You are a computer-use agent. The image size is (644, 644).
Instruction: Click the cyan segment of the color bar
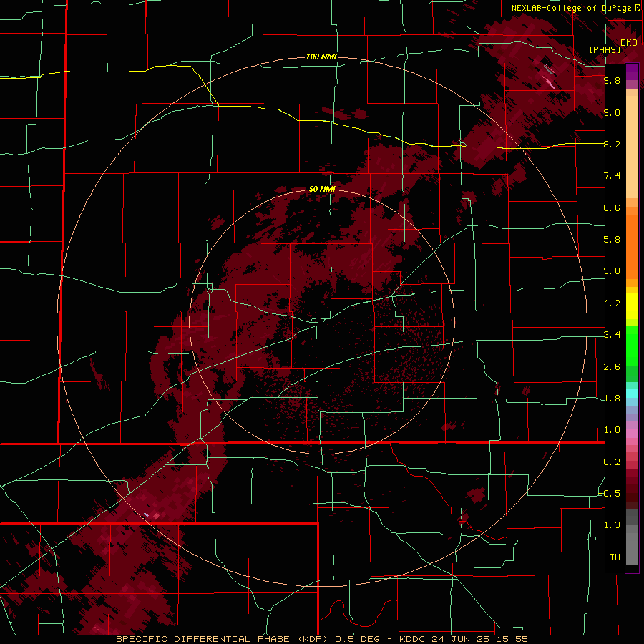[x=632, y=394]
